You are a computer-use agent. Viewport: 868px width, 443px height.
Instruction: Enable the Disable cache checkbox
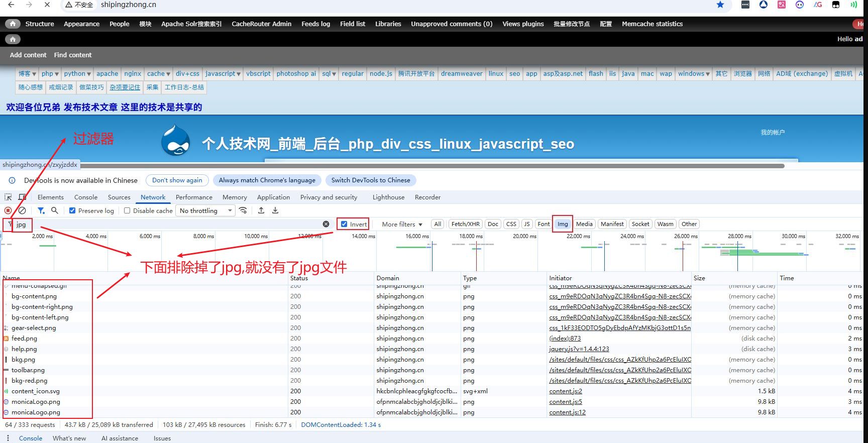click(127, 210)
